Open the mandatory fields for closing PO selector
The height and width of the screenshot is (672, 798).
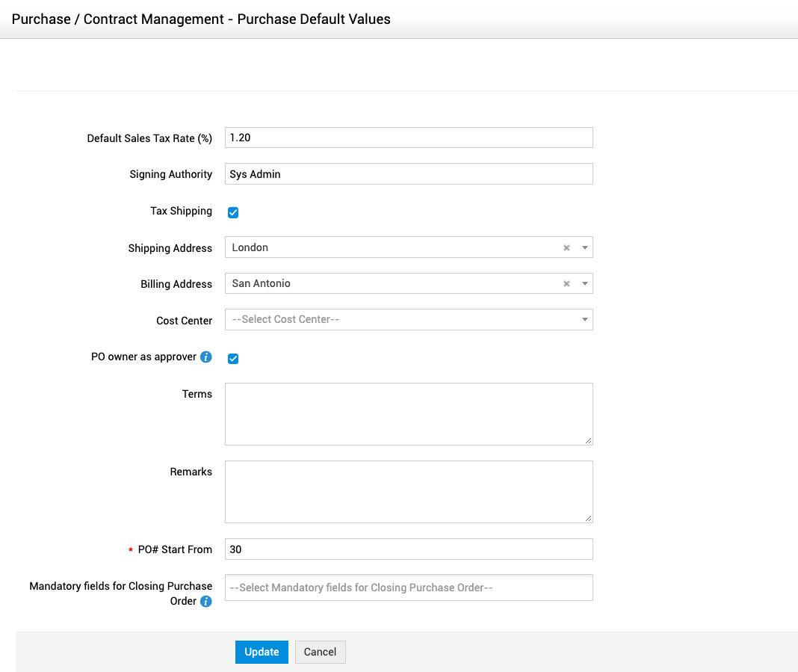[x=408, y=588]
